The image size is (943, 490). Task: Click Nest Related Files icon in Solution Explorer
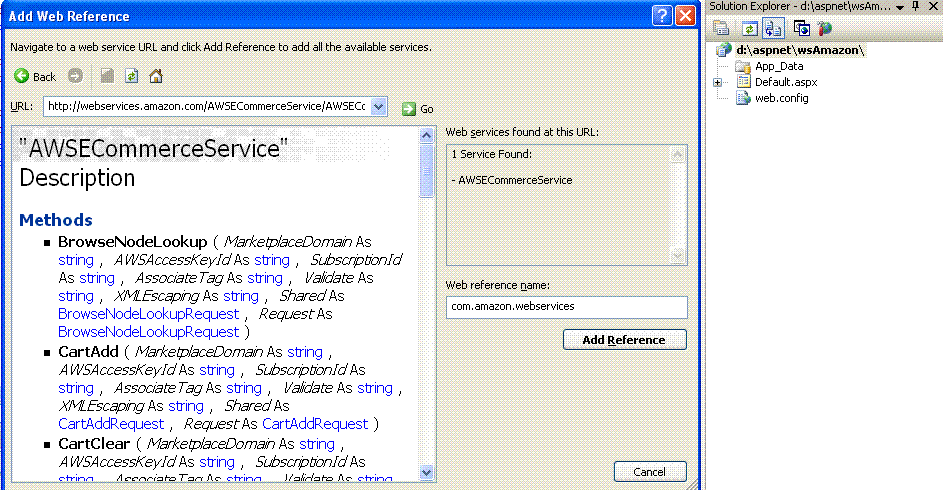coord(773,28)
